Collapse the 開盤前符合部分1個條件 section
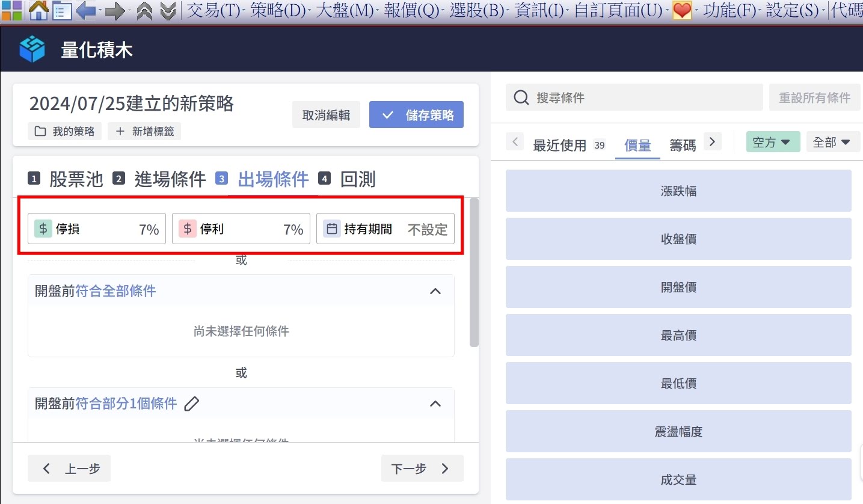863x504 pixels. [x=435, y=404]
